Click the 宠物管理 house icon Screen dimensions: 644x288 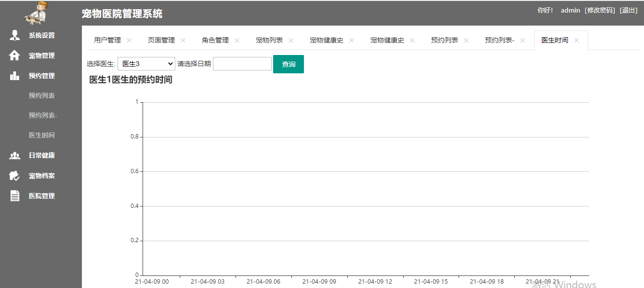point(15,55)
